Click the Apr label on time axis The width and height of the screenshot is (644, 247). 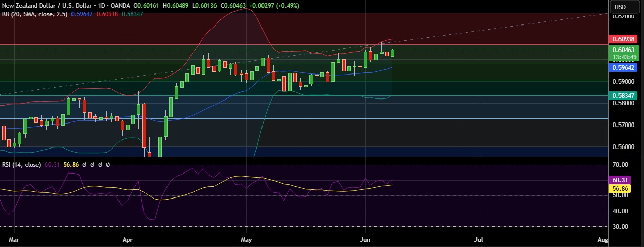click(x=128, y=239)
